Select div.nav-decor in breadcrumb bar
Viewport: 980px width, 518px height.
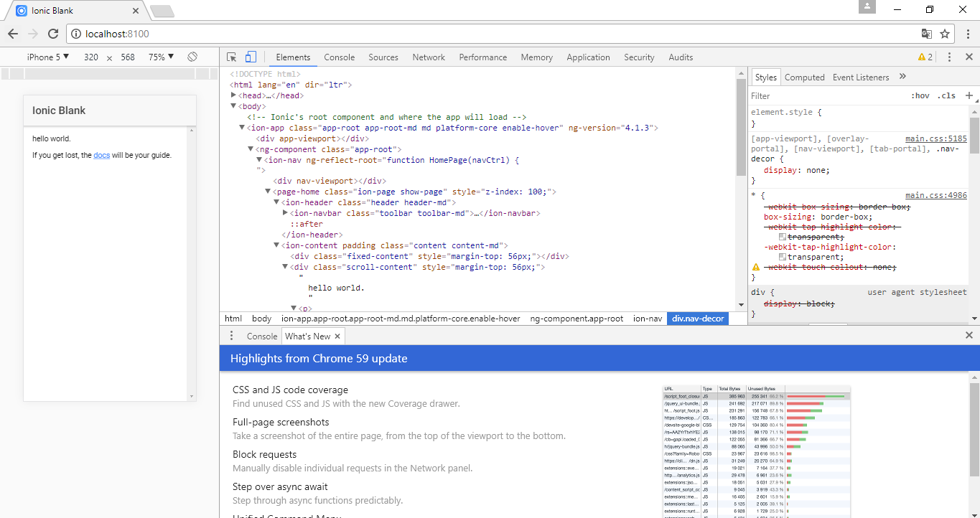[x=698, y=319]
